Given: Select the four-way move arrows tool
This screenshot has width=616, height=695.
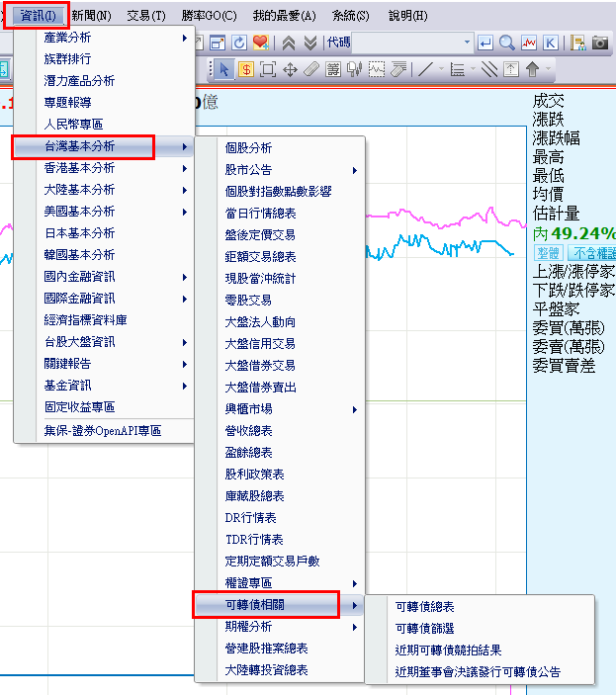Looking at the screenshot, I should (x=290, y=69).
